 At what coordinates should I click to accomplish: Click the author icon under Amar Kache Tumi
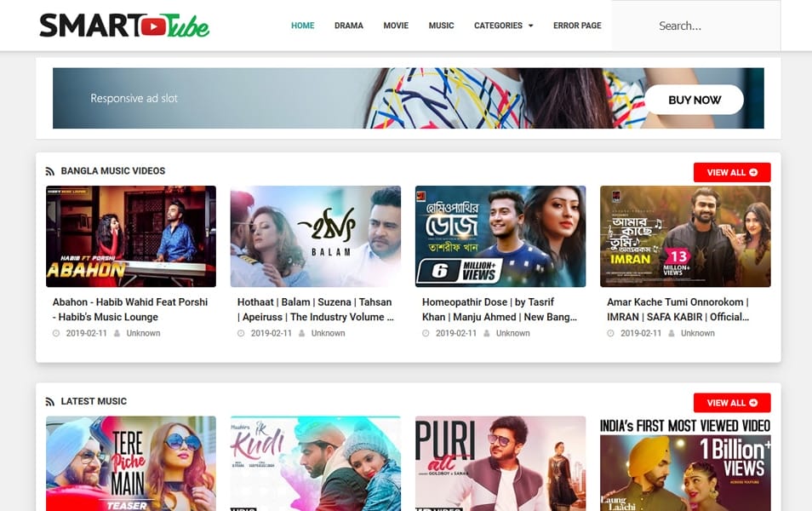point(670,333)
